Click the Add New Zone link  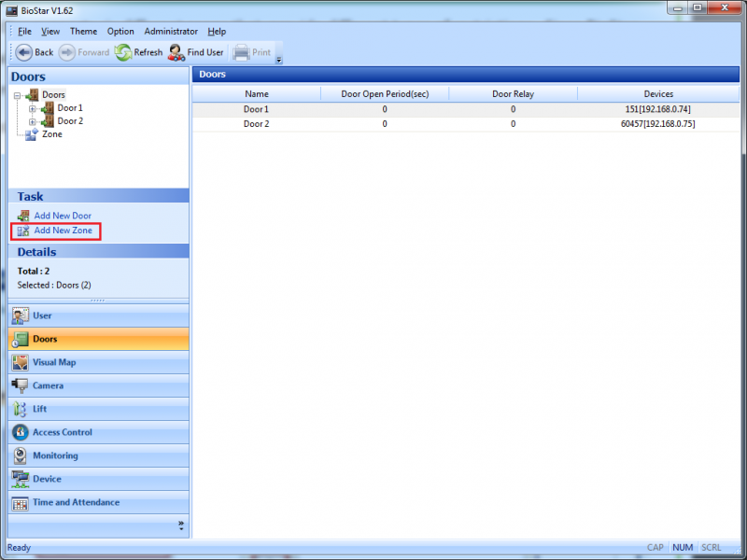63,231
